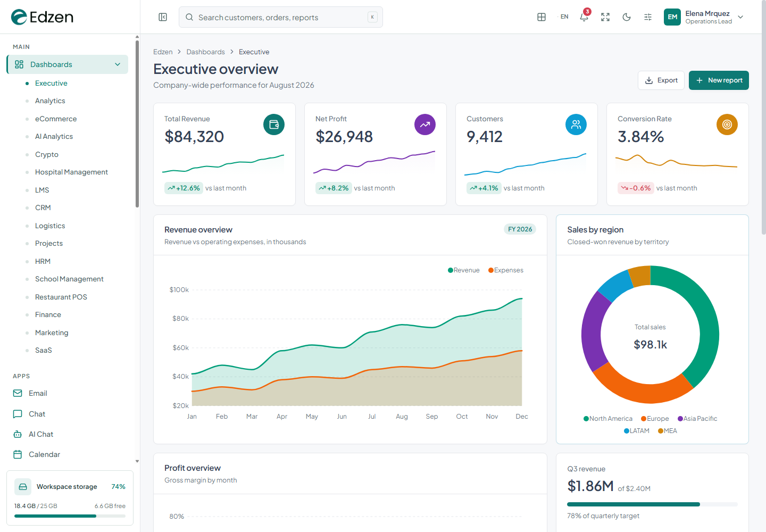Open notifications bell

coord(584,17)
